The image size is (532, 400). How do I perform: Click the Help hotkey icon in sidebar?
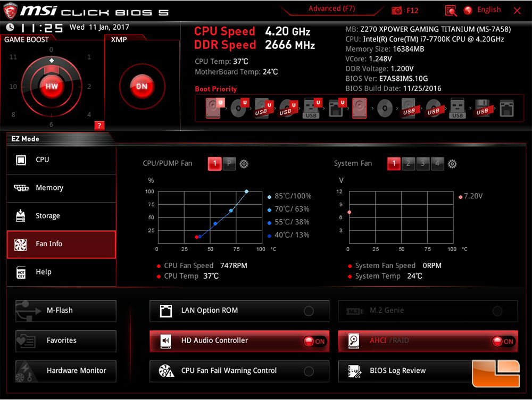tap(21, 272)
